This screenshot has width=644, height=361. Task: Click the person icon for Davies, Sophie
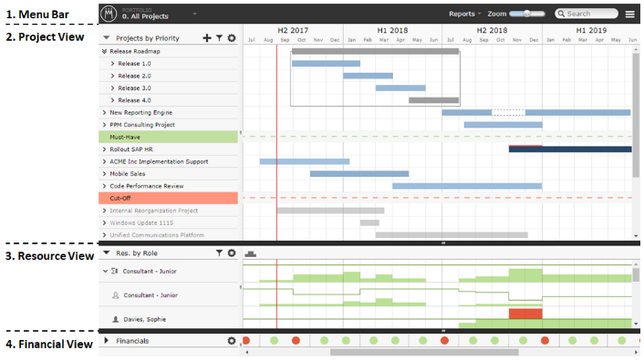116,319
